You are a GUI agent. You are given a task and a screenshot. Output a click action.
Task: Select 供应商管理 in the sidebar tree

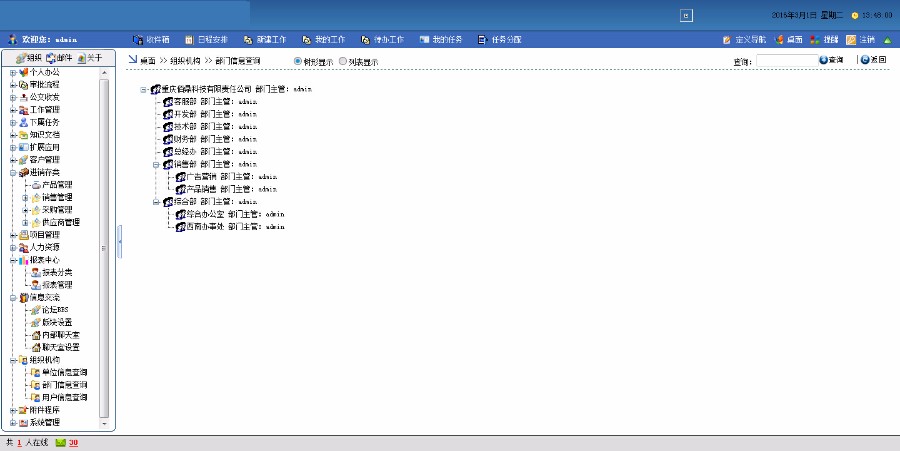click(x=61, y=223)
